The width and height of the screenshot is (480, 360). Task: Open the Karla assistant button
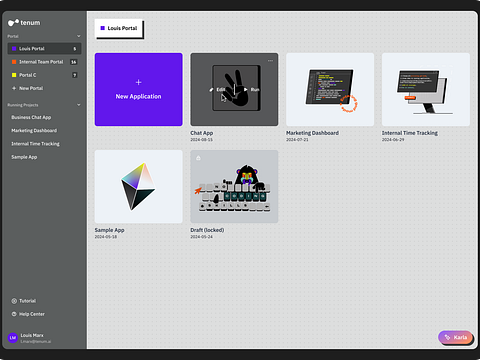[x=455, y=337]
